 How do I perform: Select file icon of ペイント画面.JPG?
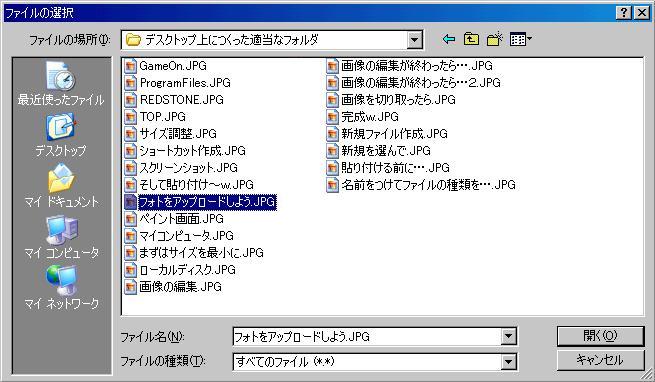coord(130,219)
